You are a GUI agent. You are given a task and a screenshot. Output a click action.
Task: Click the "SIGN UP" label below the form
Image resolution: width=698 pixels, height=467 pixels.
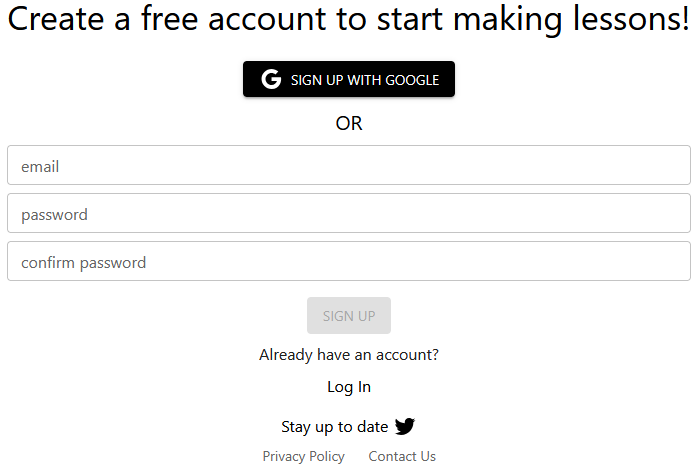click(349, 316)
